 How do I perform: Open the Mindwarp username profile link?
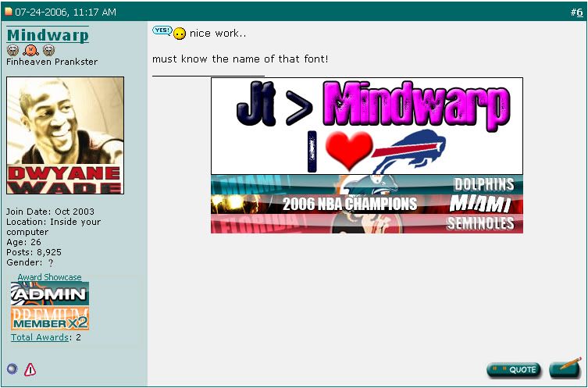point(48,35)
